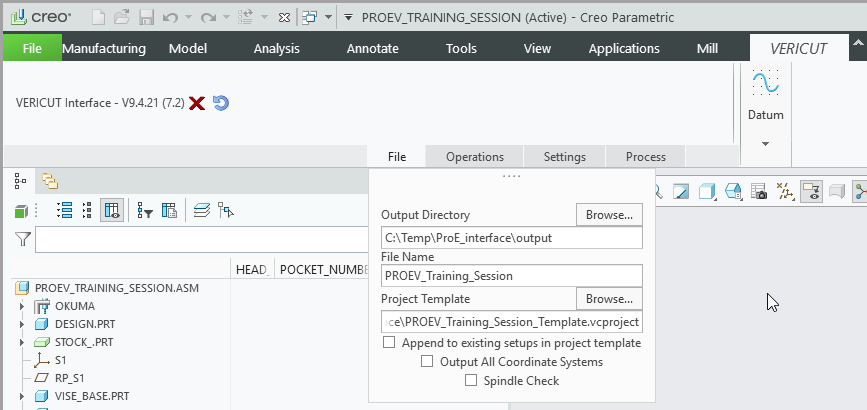Open the VERICUT Operations tab
This screenshot has height=410, width=867.
point(475,157)
